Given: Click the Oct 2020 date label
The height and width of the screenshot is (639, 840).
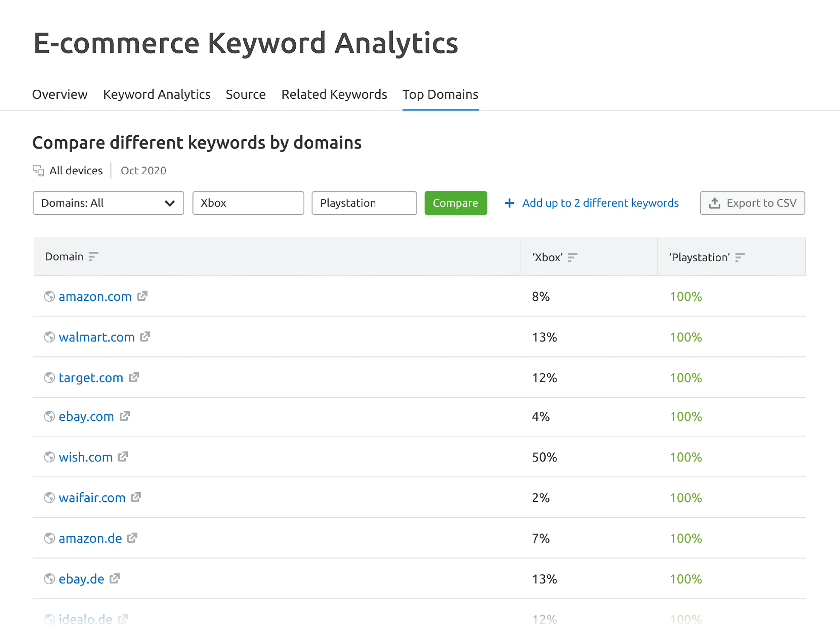Looking at the screenshot, I should (x=143, y=170).
